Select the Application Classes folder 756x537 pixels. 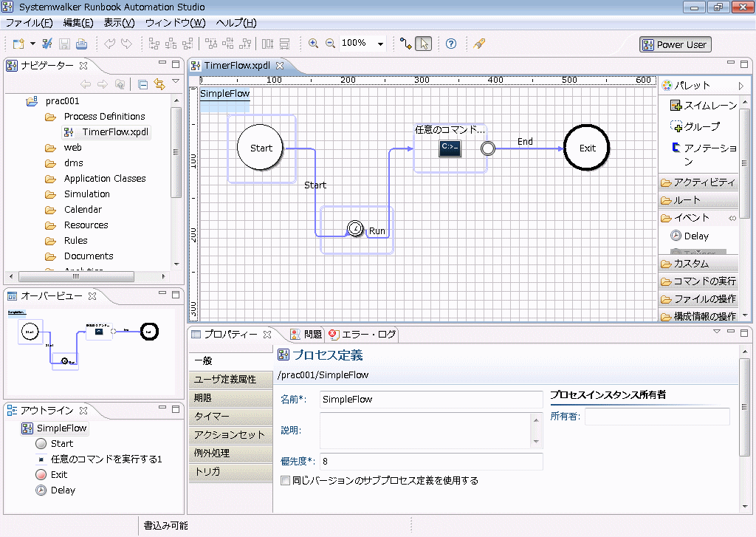pyautogui.click(x=105, y=179)
